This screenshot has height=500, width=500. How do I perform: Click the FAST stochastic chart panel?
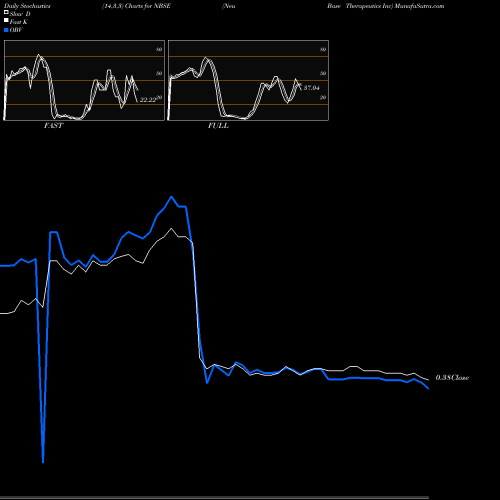(x=84, y=80)
